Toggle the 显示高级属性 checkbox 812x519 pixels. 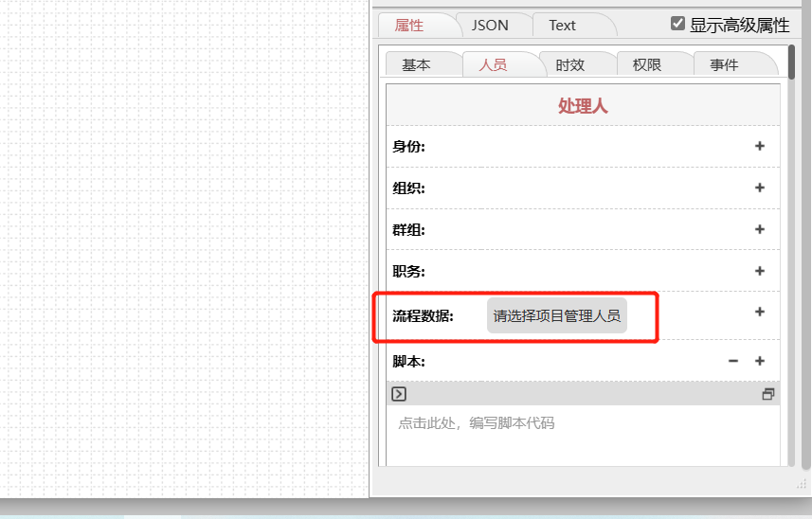[677, 24]
